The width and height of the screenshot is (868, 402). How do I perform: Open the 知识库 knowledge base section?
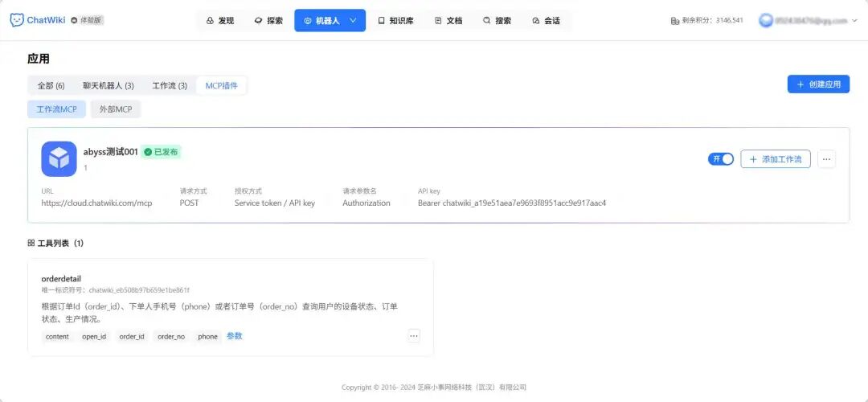(395, 21)
